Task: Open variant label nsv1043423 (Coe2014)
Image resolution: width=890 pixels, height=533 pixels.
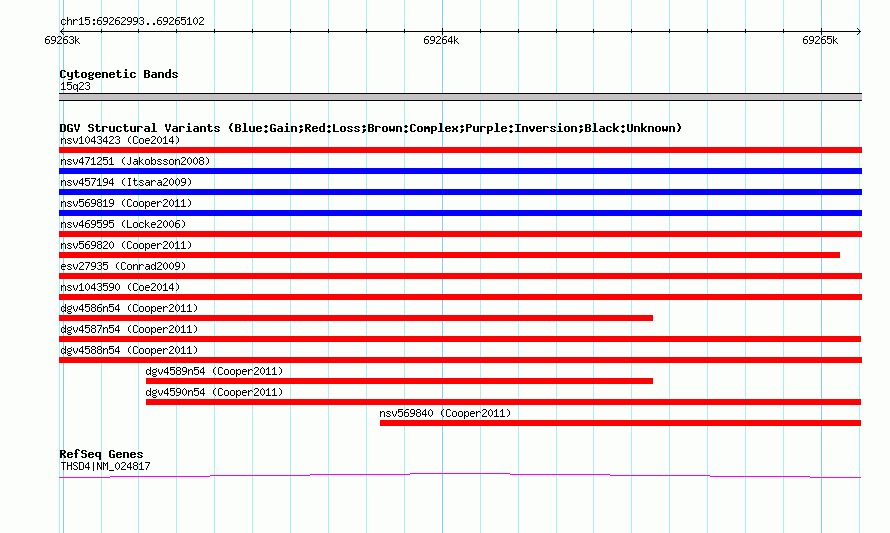Action: pos(120,140)
